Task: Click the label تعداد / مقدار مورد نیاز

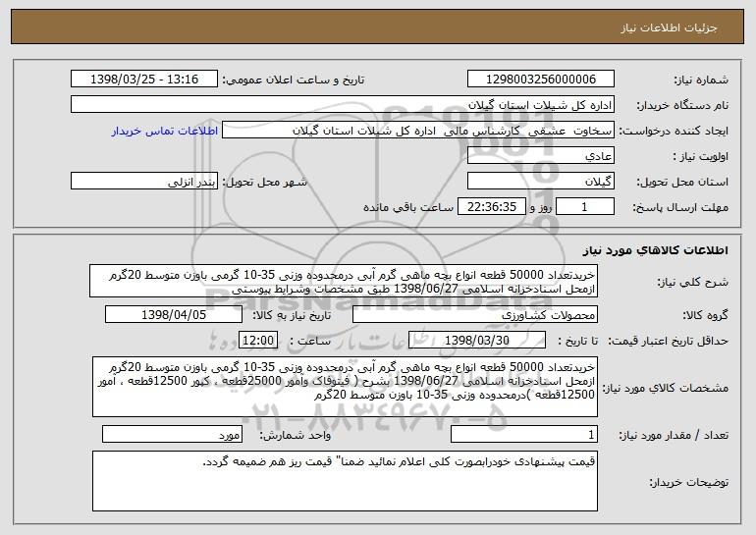Action: click(x=674, y=435)
